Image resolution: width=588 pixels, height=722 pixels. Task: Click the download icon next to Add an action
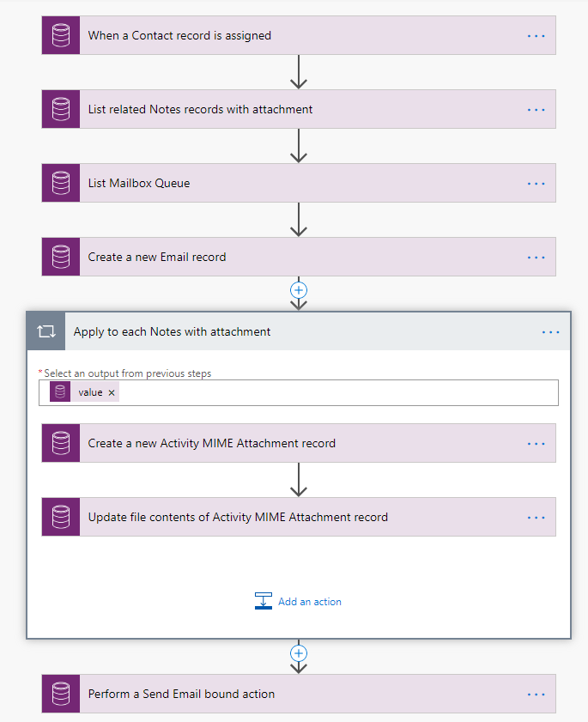(264, 601)
